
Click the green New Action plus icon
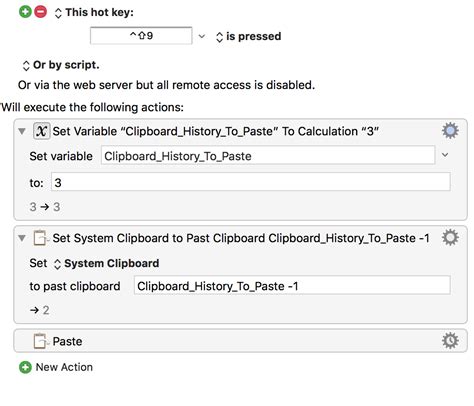coord(25,367)
